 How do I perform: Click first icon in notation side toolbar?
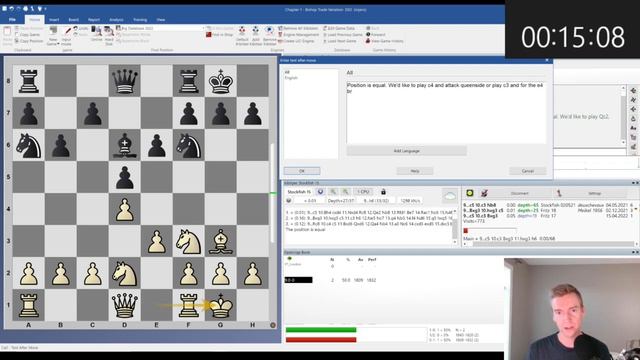click(x=633, y=90)
